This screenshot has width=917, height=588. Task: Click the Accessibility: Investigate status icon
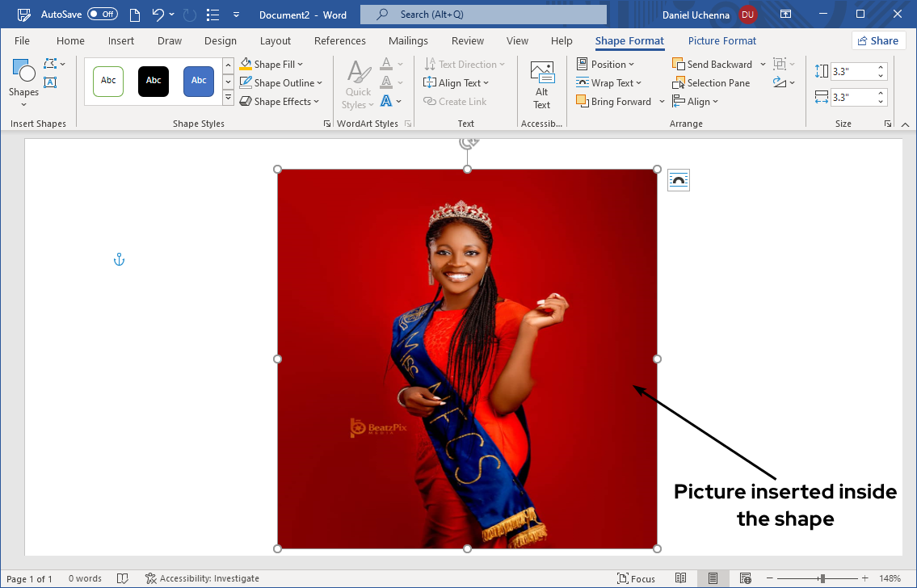(x=151, y=578)
